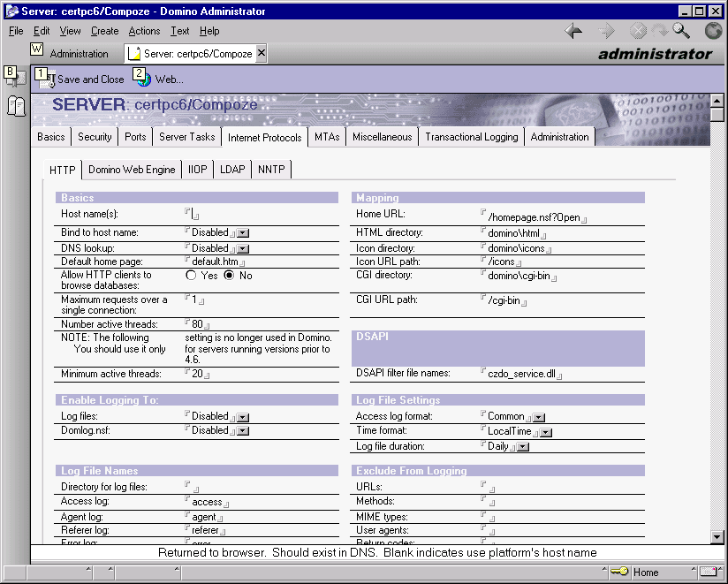
Task: Switch to the Ports tab
Action: pos(135,137)
